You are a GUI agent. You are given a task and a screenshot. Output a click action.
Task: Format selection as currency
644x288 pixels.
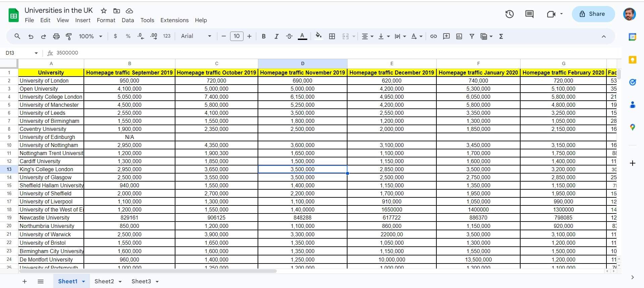(x=115, y=36)
